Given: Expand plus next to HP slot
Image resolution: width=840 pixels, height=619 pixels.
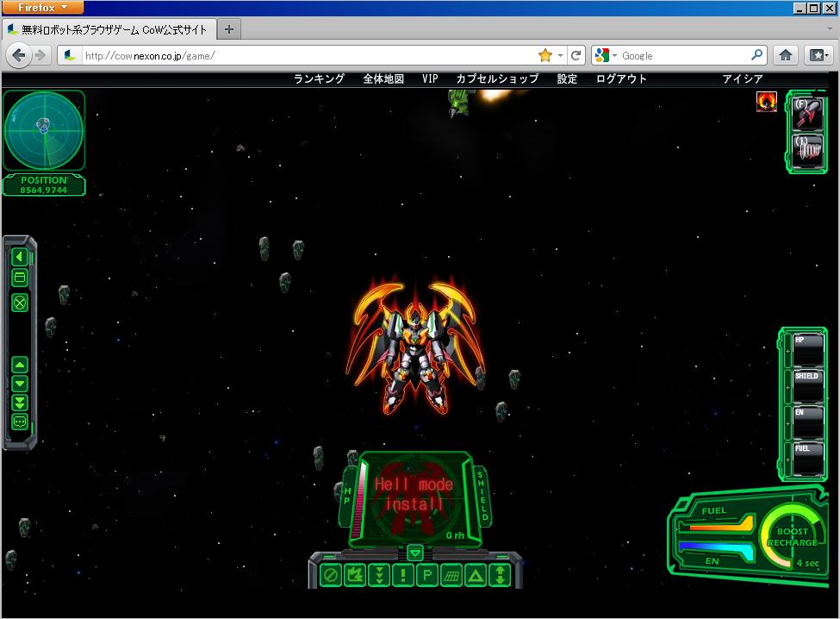Looking at the screenshot, I should [787, 351].
